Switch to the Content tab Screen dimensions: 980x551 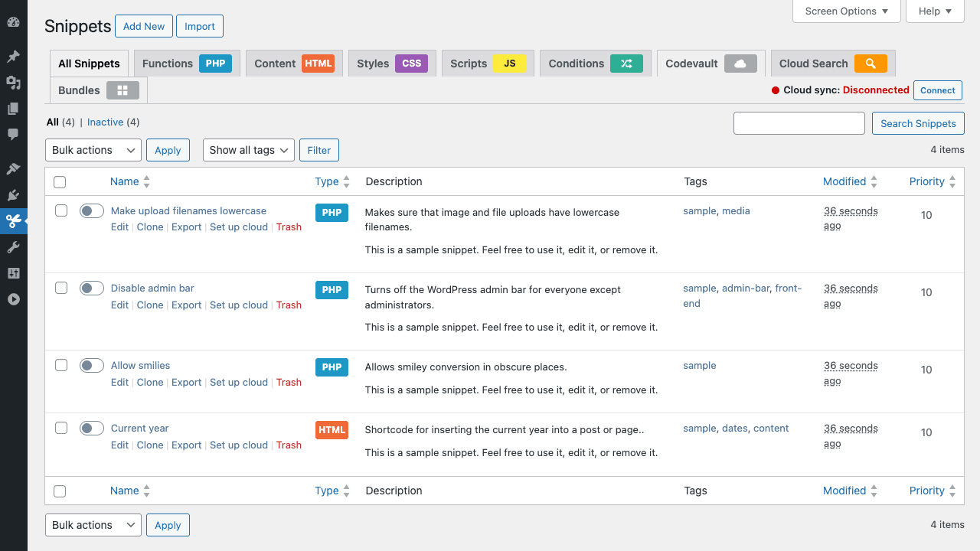(294, 64)
